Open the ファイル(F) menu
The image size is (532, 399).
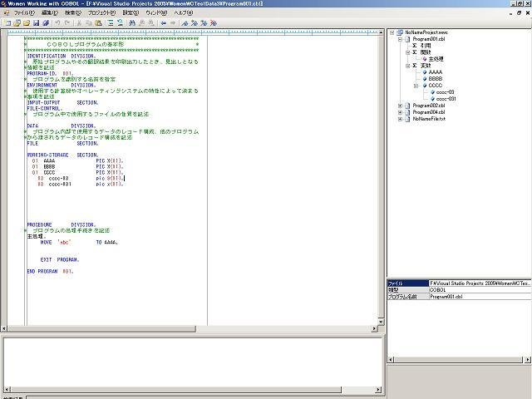[24, 13]
